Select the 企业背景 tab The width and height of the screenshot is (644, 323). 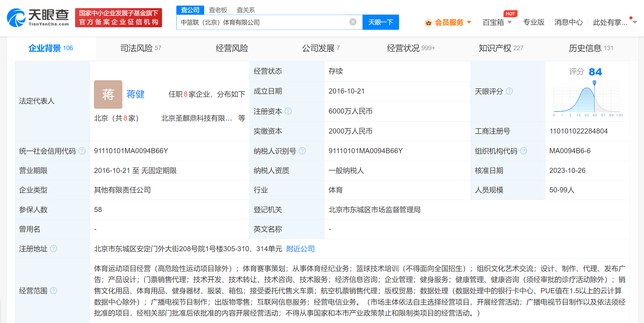click(x=51, y=48)
